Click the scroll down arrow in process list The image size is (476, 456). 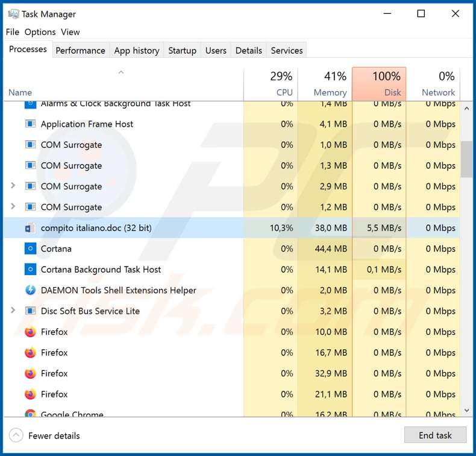(x=466, y=410)
